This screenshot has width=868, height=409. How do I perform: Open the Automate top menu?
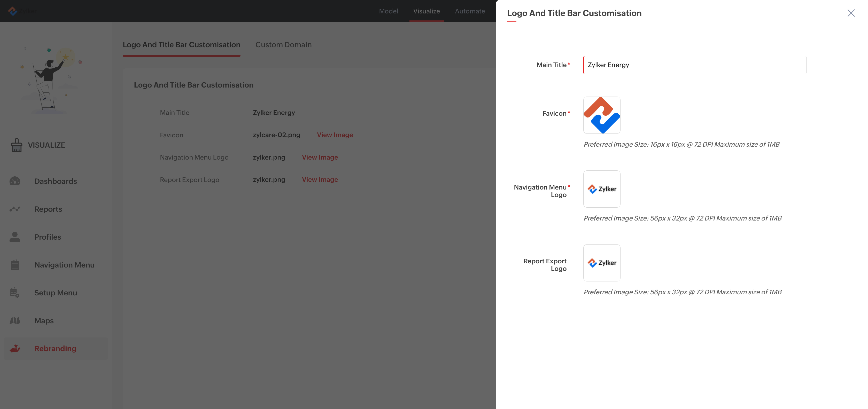pos(470,11)
